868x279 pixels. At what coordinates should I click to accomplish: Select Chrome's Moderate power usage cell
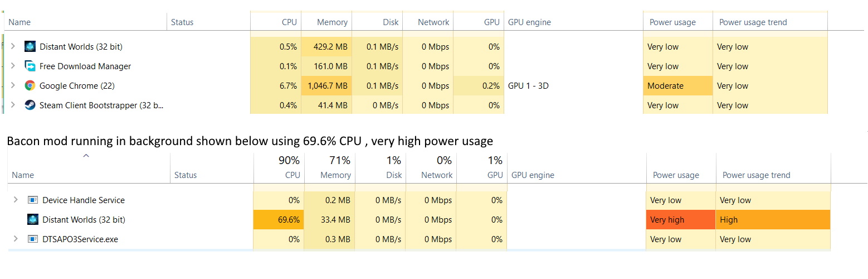677,86
